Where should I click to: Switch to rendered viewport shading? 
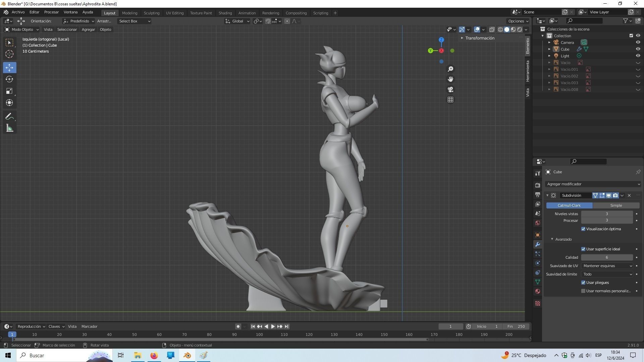click(520, 29)
